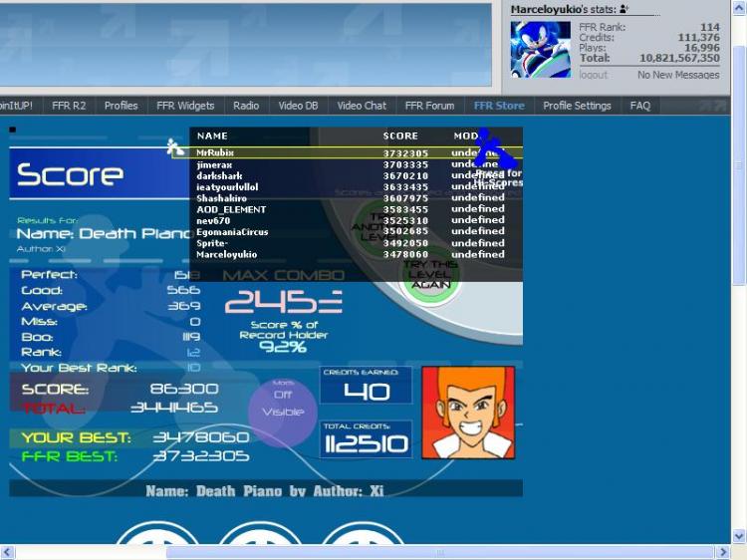Click the Death Piano by Author Xi caption

(265, 491)
